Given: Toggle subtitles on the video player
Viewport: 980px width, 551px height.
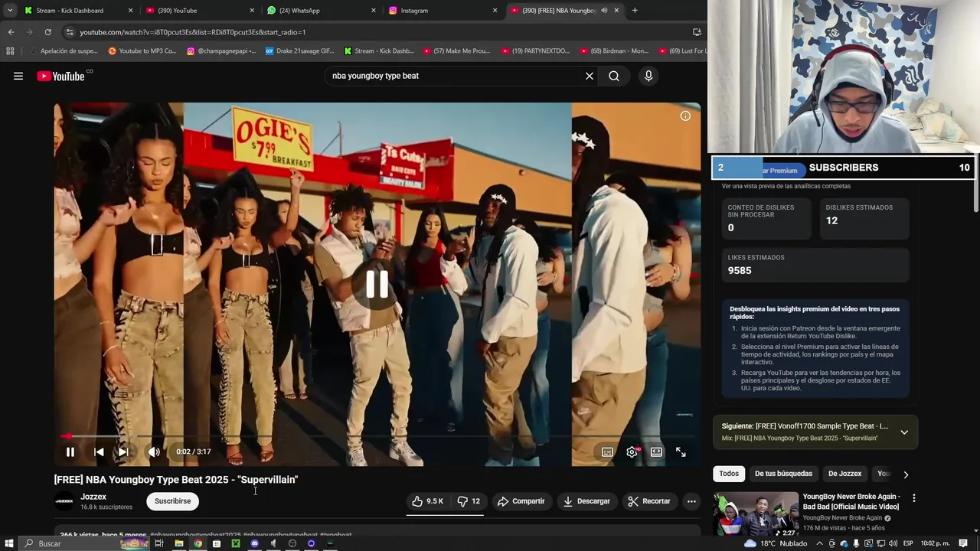Looking at the screenshot, I should tap(607, 452).
